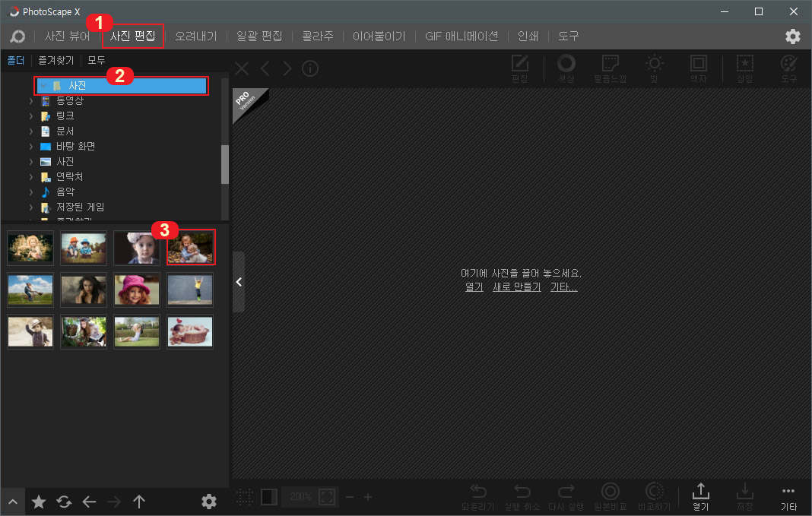Expand the 링크 folder
The height and width of the screenshot is (516, 812).
[x=31, y=116]
